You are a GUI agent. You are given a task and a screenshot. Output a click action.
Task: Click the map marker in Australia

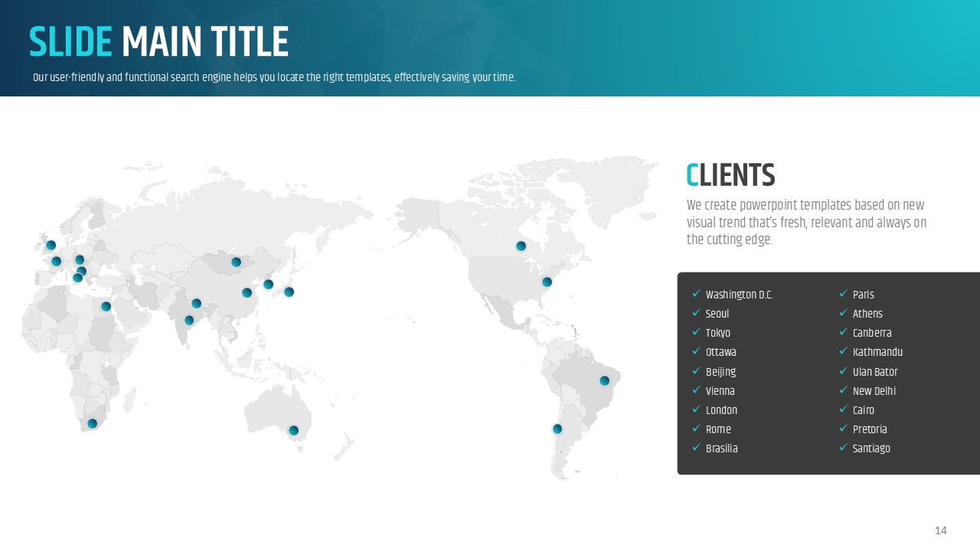pyautogui.click(x=293, y=431)
